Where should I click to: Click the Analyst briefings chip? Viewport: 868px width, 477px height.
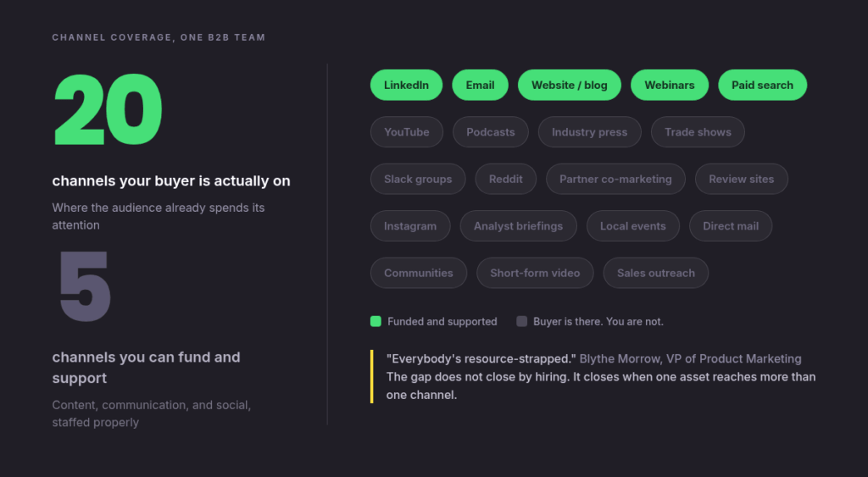518,225
